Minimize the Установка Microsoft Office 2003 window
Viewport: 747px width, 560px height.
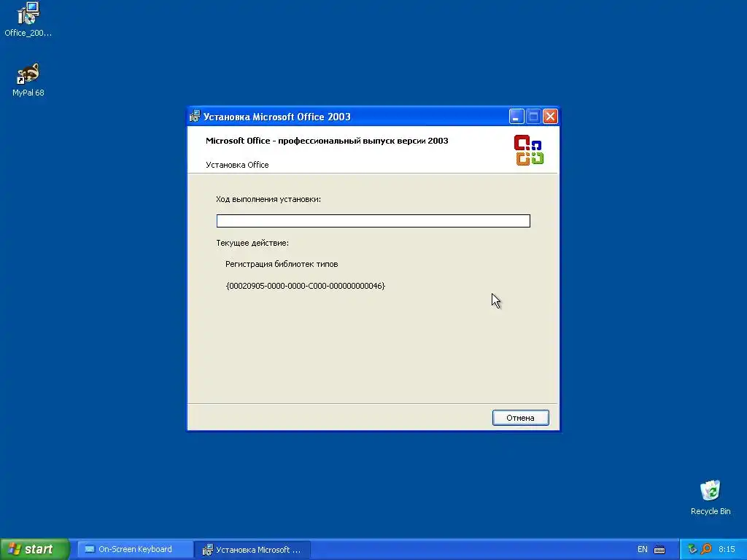(x=516, y=116)
